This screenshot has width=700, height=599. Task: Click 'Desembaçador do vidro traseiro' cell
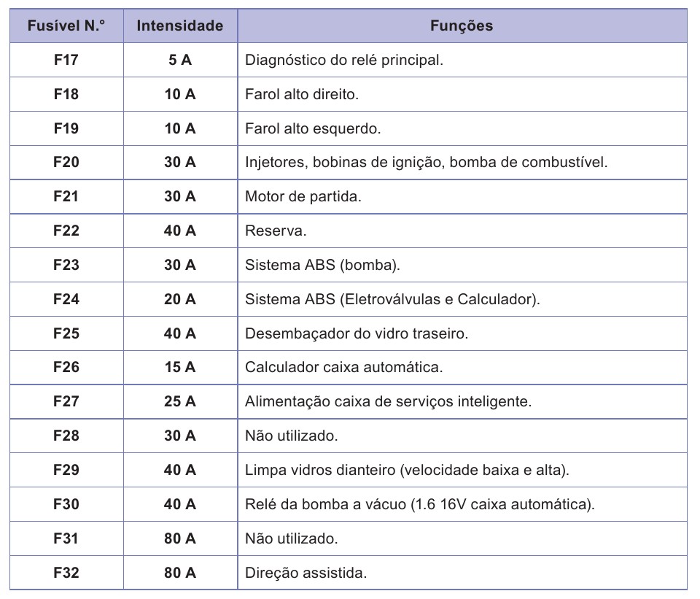tap(356, 333)
